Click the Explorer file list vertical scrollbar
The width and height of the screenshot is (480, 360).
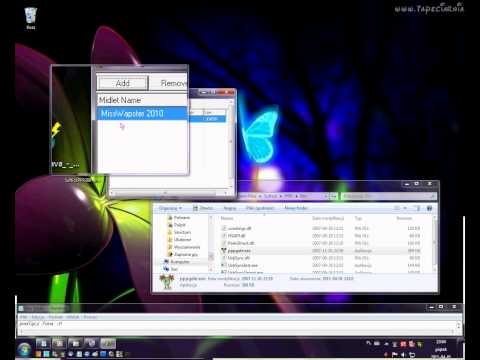[x=434, y=243]
